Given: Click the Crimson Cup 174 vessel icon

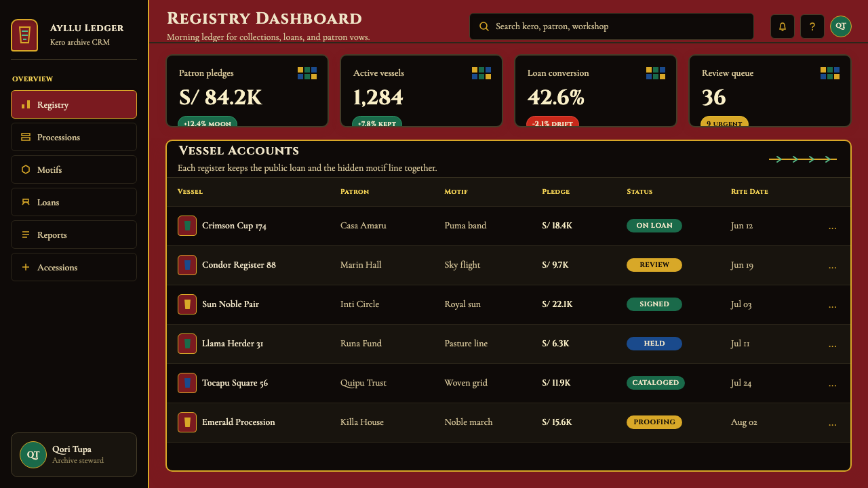Looking at the screenshot, I should (187, 226).
